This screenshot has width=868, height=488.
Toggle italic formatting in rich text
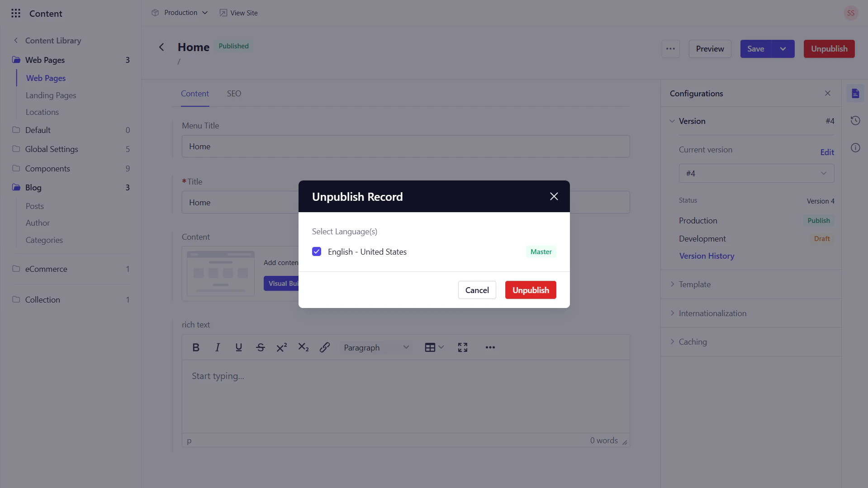tap(217, 347)
